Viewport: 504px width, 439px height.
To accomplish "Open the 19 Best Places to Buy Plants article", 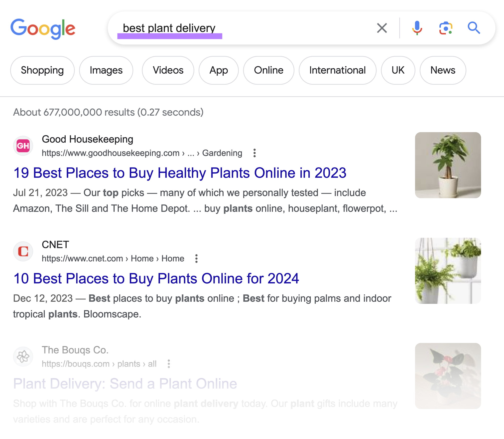I will (x=180, y=173).
